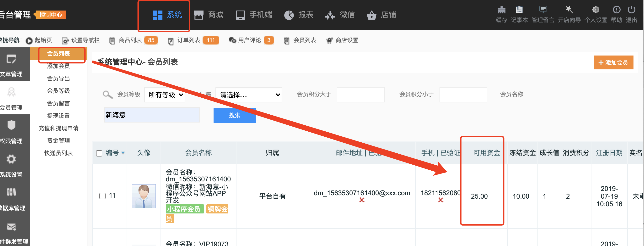644x246 pixels.
Task: Click the member name field containing 新海意
Action: pos(152,115)
